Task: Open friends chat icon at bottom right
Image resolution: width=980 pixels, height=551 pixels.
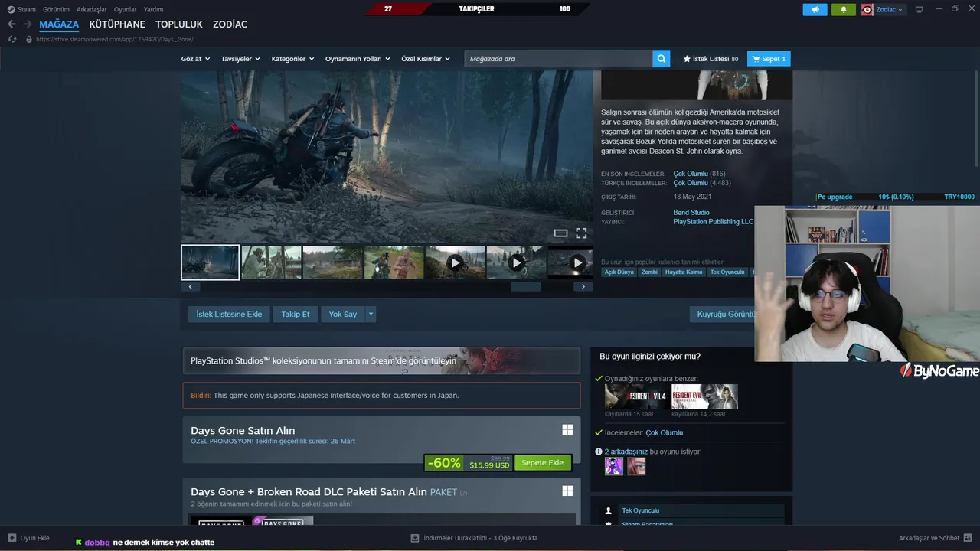Action: pyautogui.click(x=968, y=538)
